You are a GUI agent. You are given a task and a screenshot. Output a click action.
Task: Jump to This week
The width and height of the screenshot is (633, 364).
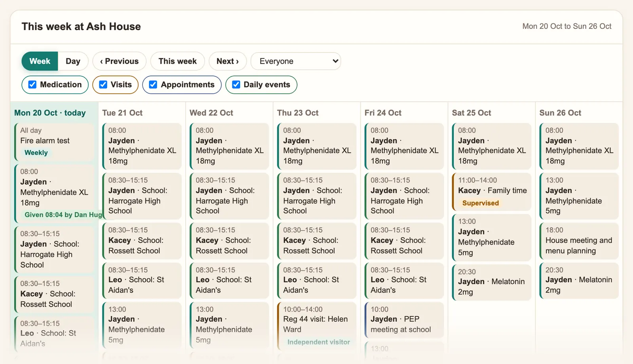[178, 61]
